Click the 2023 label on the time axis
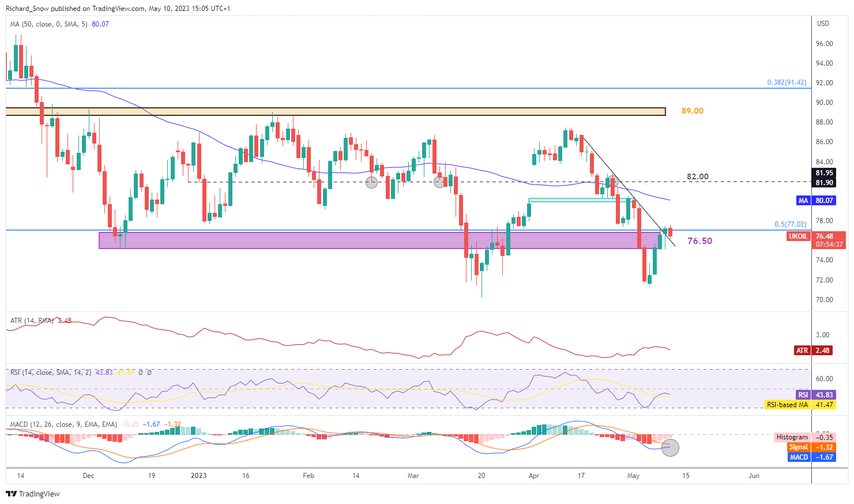The image size is (854, 504). (198, 476)
